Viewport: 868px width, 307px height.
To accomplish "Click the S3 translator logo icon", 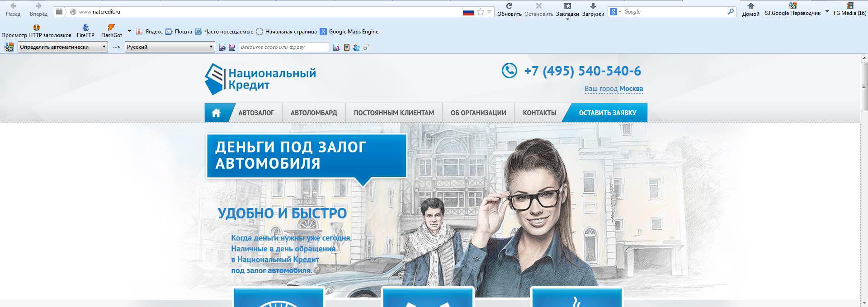I will [9, 47].
